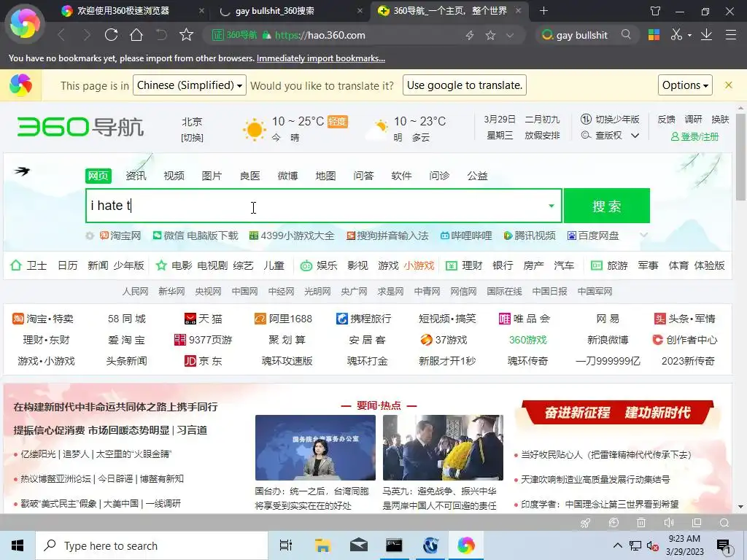Select the 地图 search tab
Viewport: 747px width, 560px height.
pyautogui.click(x=325, y=176)
